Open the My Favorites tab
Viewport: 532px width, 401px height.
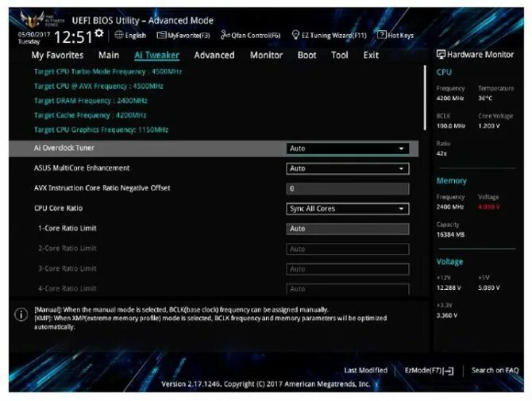click(57, 55)
